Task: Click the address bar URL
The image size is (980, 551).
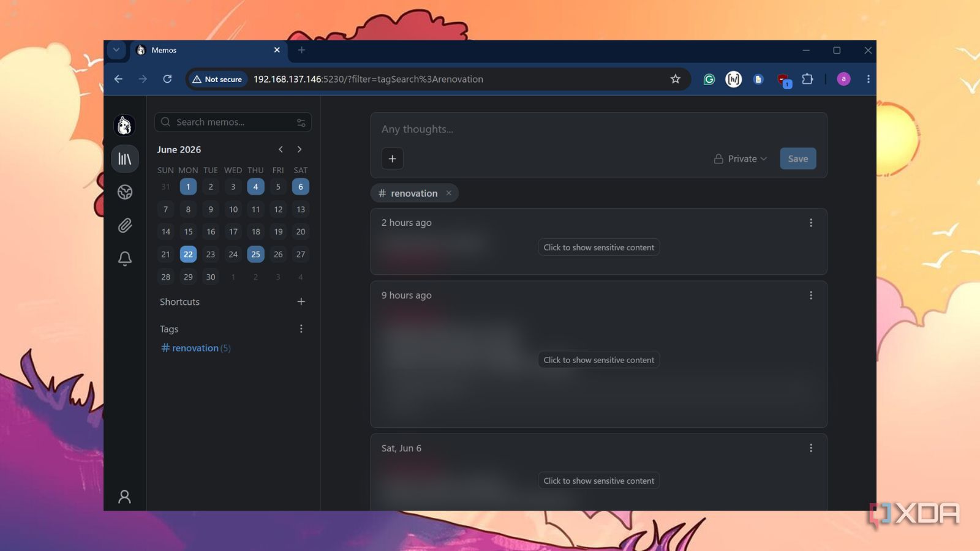Action: coord(368,79)
